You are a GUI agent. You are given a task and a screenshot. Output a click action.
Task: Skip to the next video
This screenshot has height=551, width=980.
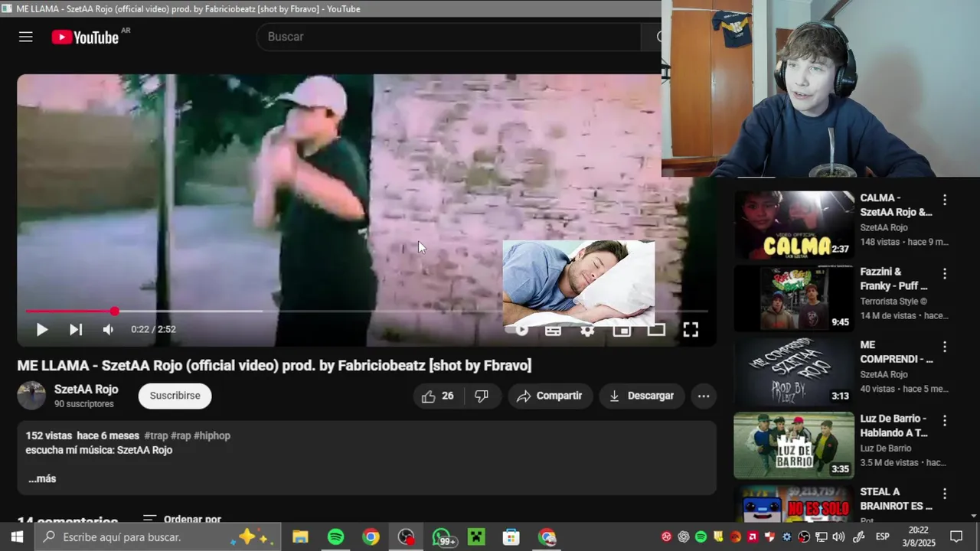(x=76, y=330)
